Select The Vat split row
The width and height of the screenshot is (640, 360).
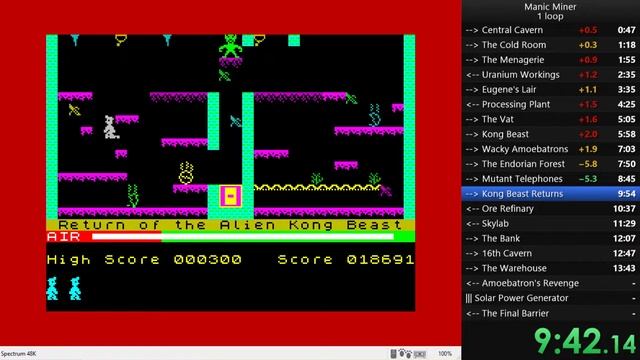click(x=551, y=120)
